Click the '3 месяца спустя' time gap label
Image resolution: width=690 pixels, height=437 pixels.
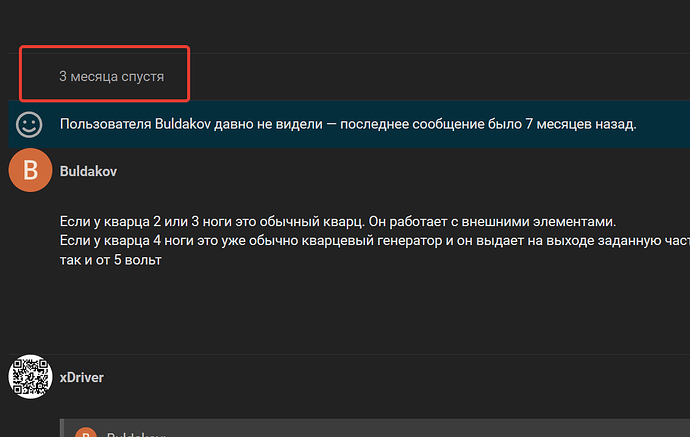point(112,77)
